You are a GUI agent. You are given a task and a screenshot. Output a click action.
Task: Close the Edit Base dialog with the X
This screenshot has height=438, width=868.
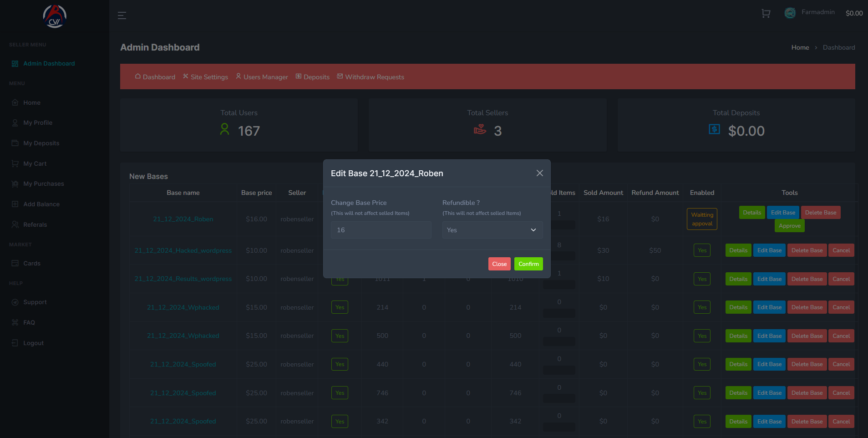539,173
